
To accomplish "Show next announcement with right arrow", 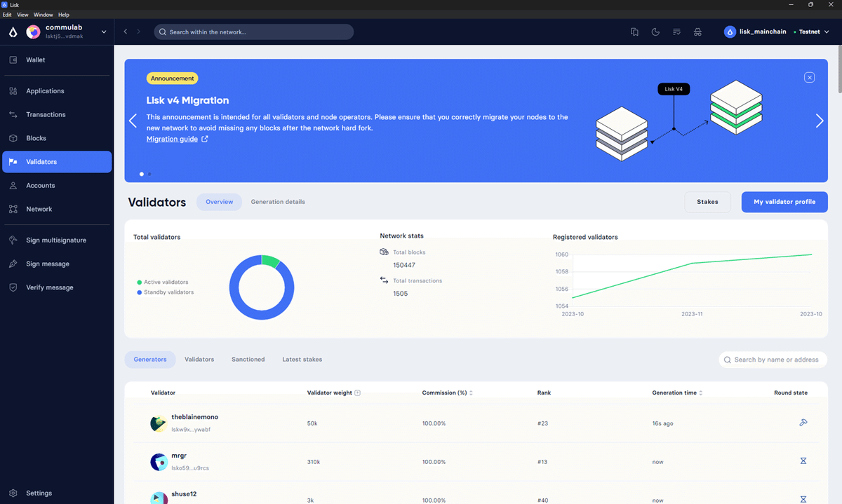I will (819, 121).
